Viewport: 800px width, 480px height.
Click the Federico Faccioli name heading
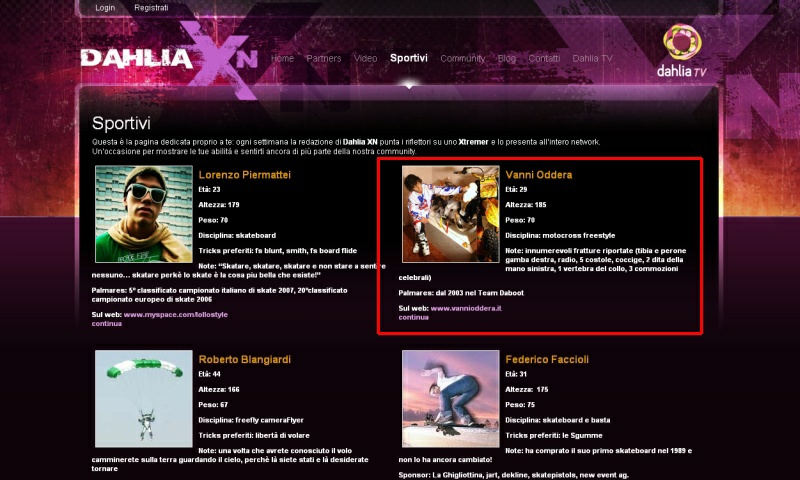pyautogui.click(x=547, y=359)
